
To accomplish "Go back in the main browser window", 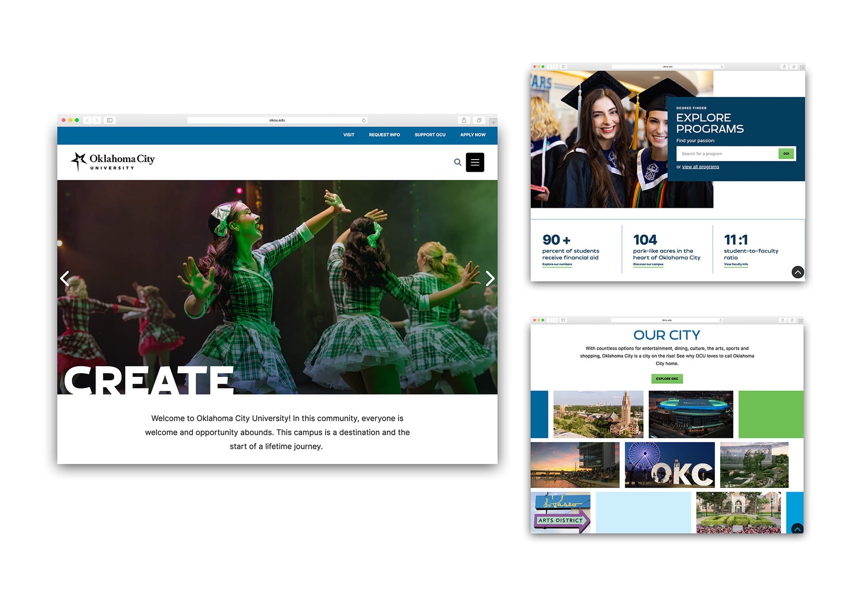I will click(88, 120).
